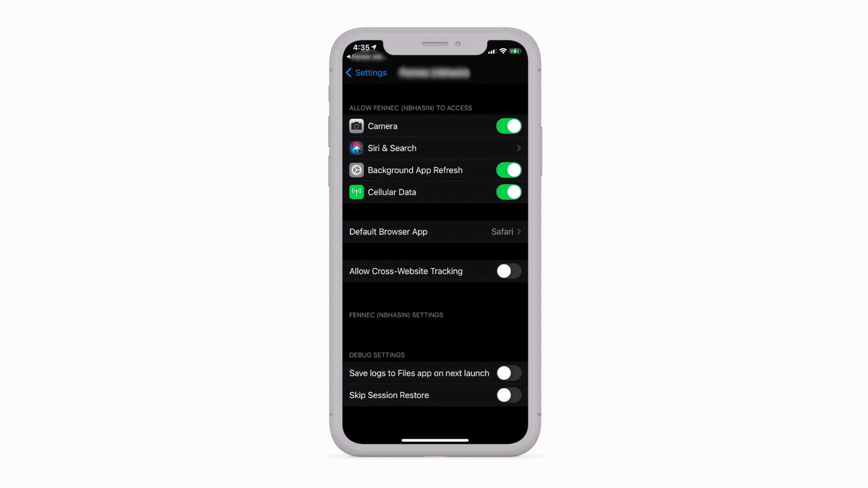Expand Default Browser App setting
This screenshot has height=488, width=868.
click(x=434, y=231)
